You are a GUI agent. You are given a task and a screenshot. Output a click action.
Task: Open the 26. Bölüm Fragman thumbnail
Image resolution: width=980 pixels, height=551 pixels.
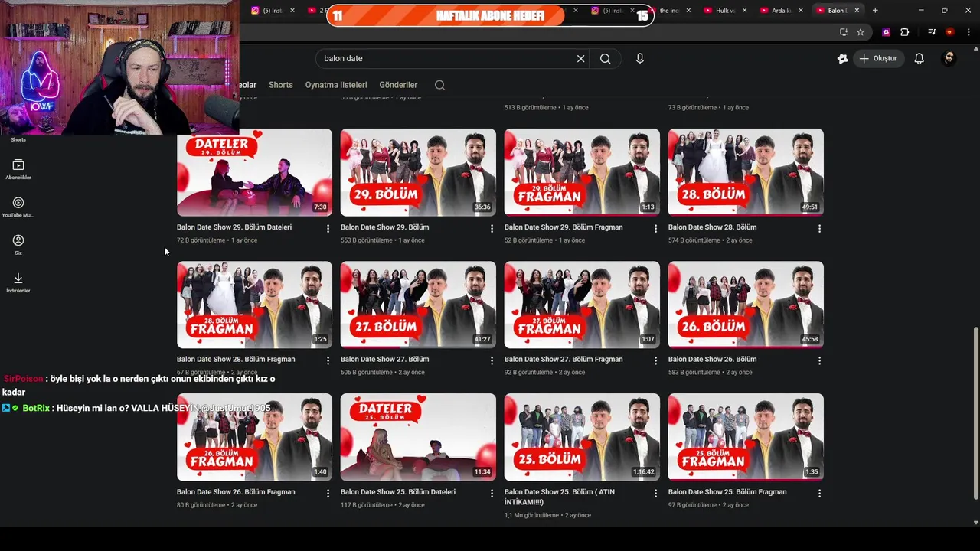pyautogui.click(x=254, y=437)
